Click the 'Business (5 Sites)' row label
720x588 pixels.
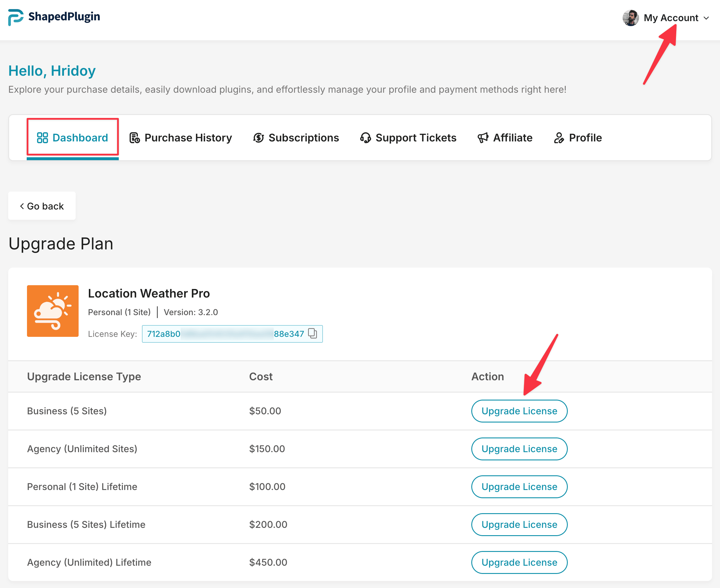click(x=67, y=411)
